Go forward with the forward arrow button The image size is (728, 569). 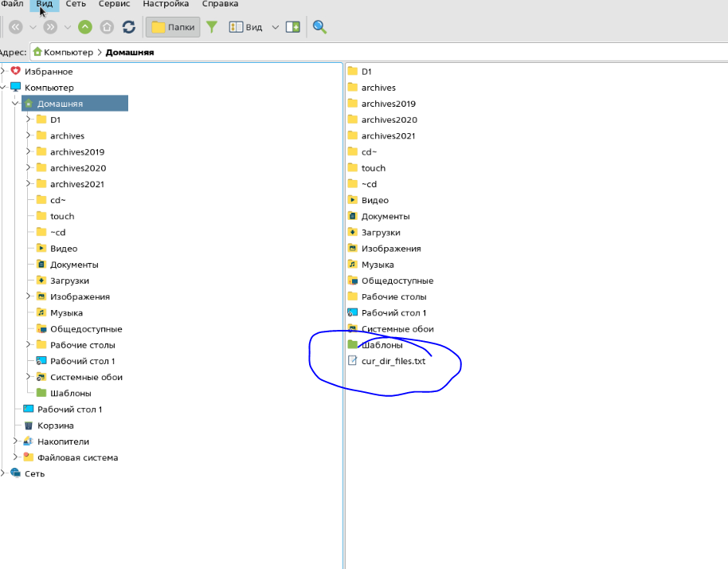click(x=50, y=27)
